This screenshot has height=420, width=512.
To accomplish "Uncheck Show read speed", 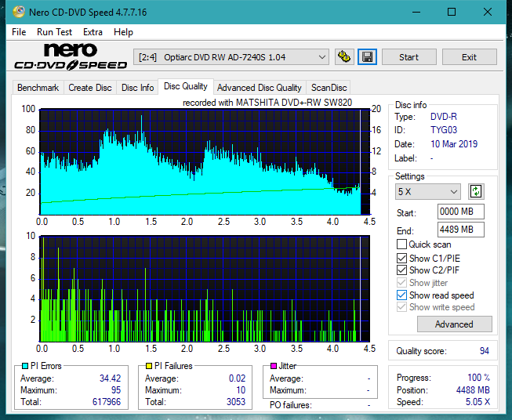I will pyautogui.click(x=401, y=295).
